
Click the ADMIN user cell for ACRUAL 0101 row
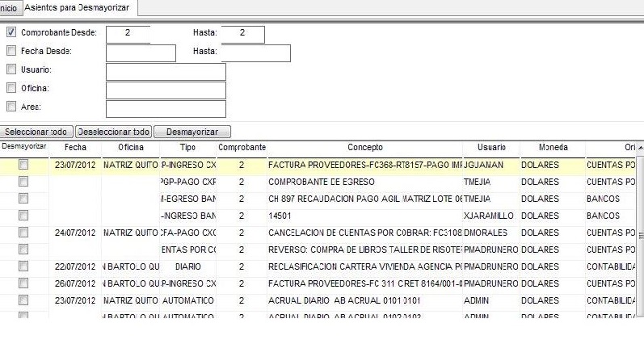[x=491, y=300]
